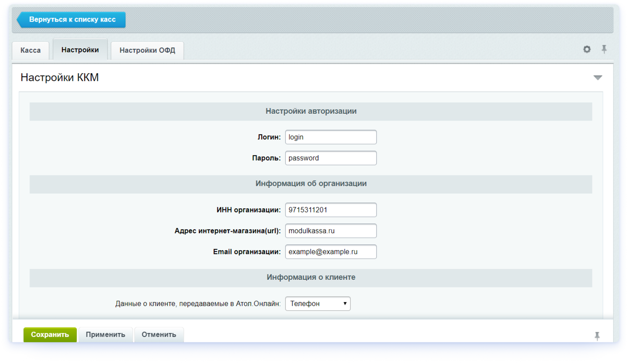Switch to the Касса tab
Image resolution: width=628 pixels, height=364 pixels.
pos(31,50)
